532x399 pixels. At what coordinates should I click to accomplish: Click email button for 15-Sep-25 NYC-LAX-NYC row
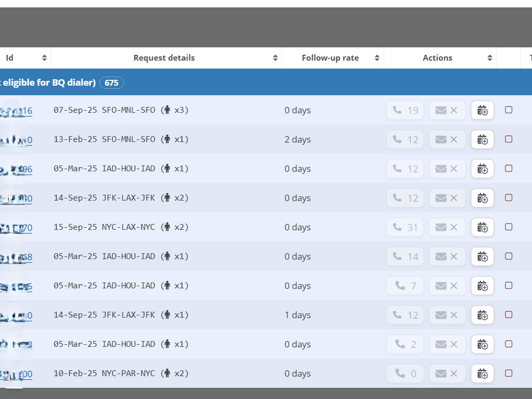coord(447,227)
